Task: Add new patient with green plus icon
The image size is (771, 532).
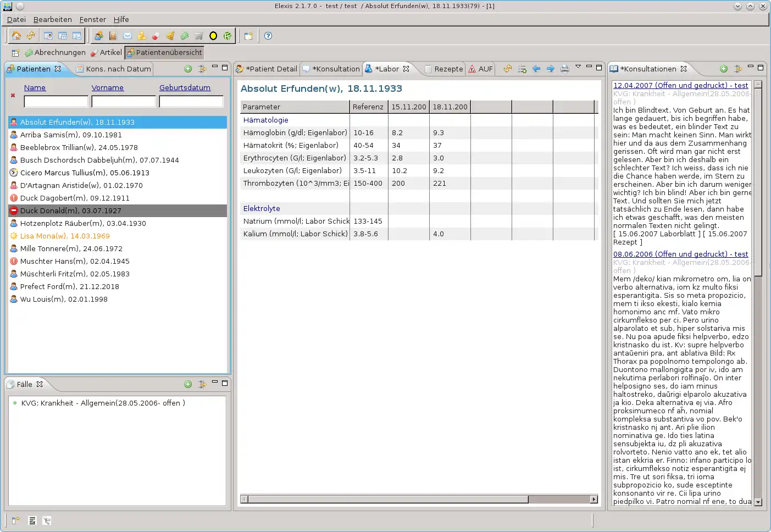Action: (188, 69)
